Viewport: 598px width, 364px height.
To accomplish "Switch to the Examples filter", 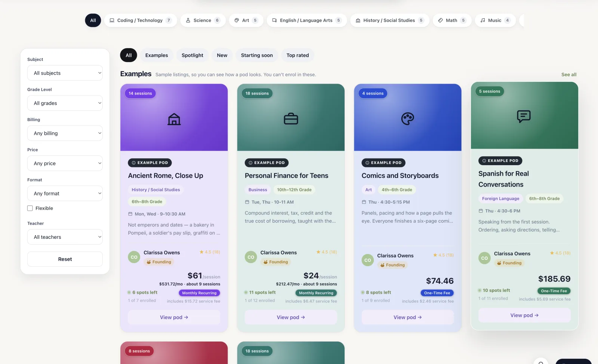I will tap(157, 55).
